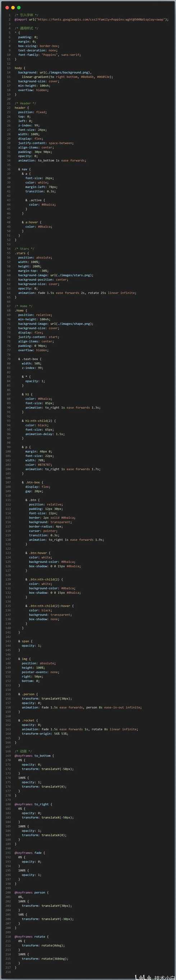Click the 'width: 50%;' line

tap(31, 363)
